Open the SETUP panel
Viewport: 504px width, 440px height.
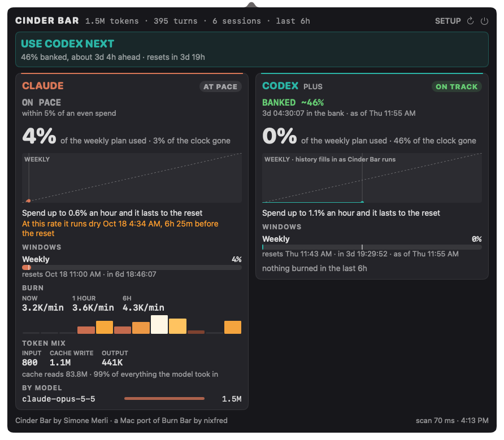click(447, 21)
